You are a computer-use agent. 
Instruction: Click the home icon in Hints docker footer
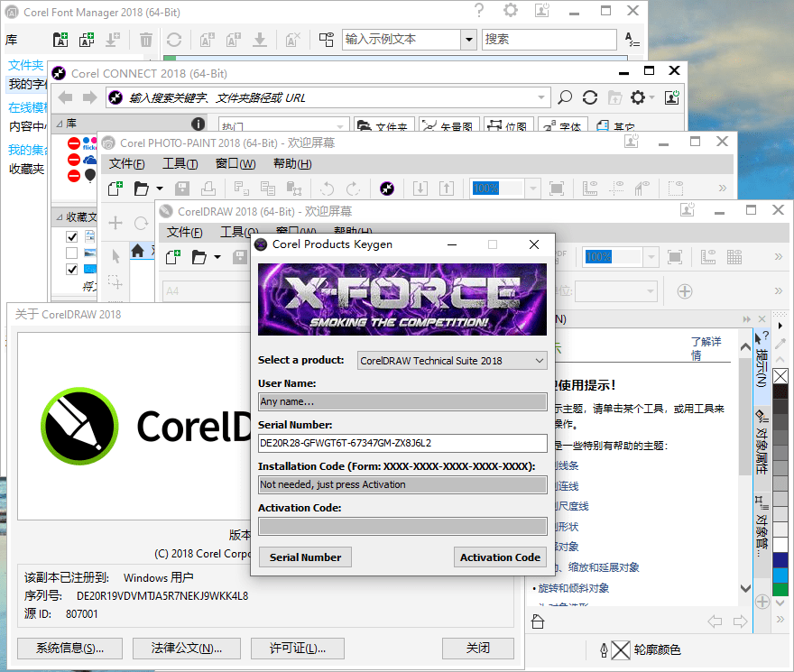point(538,621)
